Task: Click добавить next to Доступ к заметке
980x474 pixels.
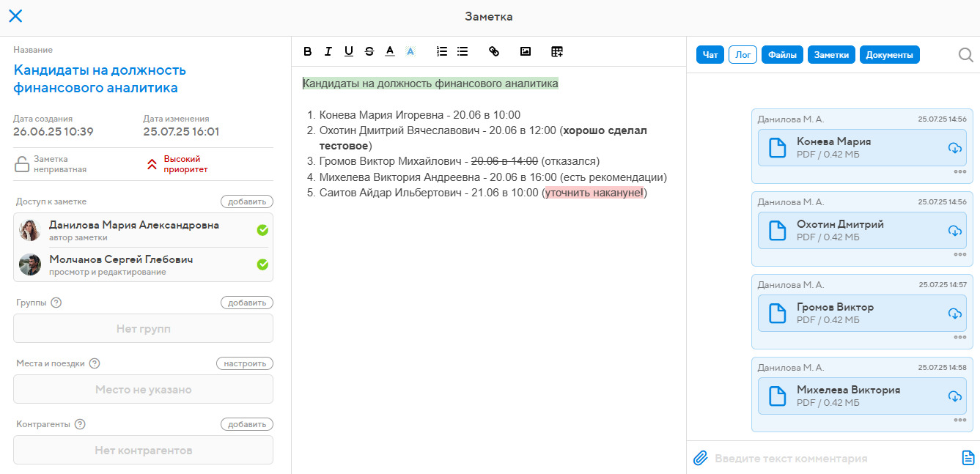Action: click(x=247, y=201)
